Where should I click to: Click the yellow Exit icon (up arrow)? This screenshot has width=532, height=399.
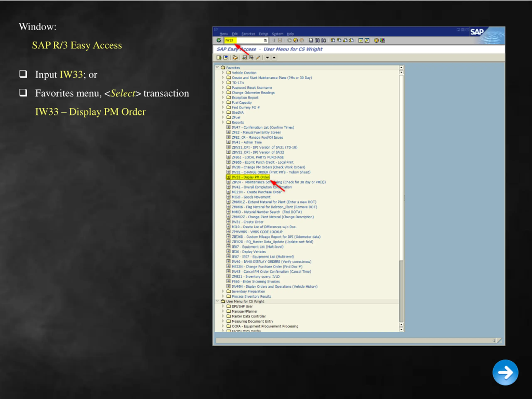click(296, 40)
